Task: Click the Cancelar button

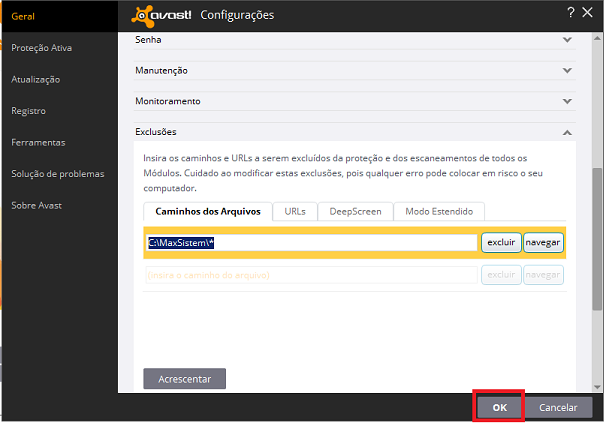Action: tap(558, 407)
